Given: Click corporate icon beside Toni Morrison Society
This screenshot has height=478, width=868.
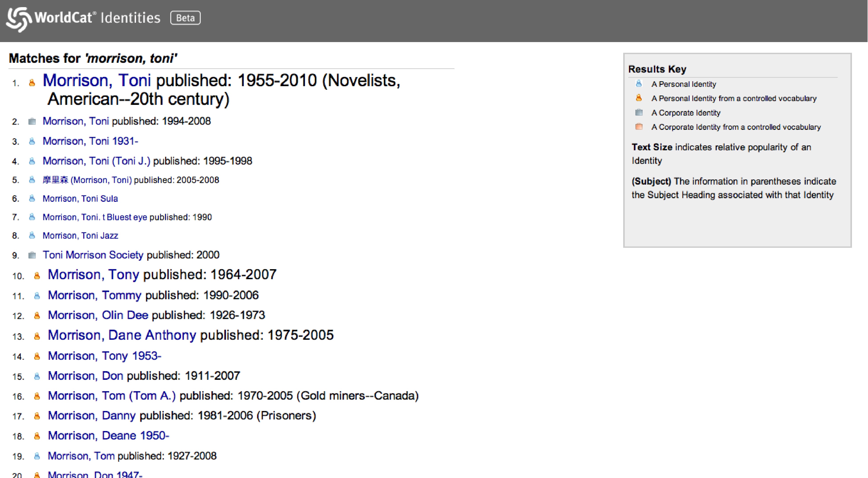Looking at the screenshot, I should pos(32,255).
